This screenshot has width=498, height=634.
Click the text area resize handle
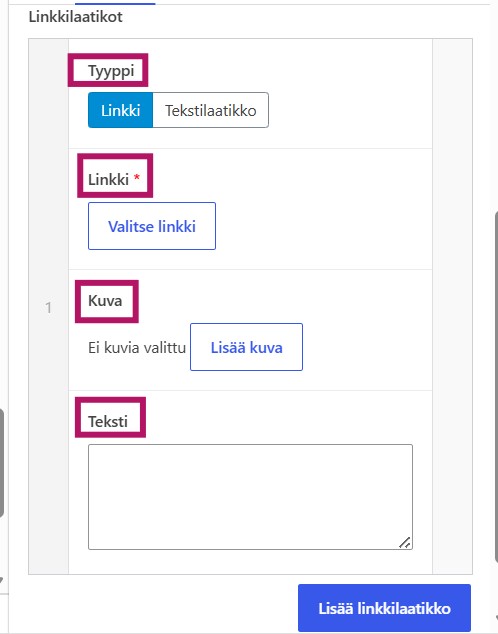405,543
